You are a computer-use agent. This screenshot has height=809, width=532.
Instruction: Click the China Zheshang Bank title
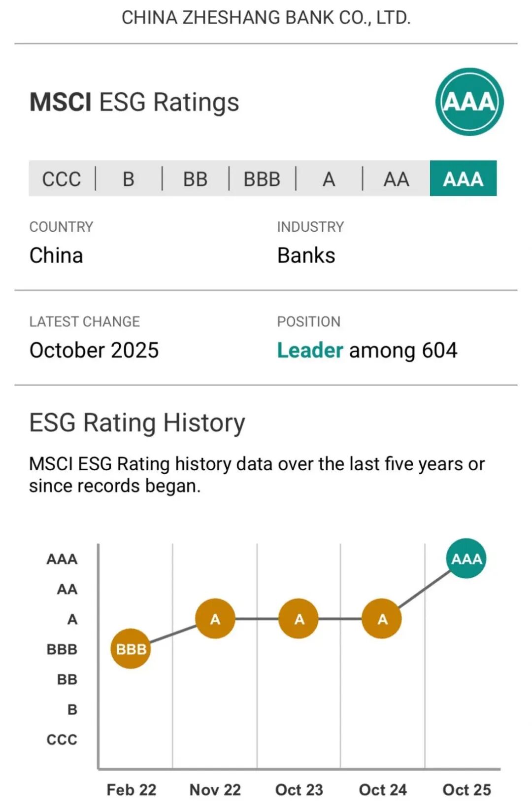coord(266,18)
